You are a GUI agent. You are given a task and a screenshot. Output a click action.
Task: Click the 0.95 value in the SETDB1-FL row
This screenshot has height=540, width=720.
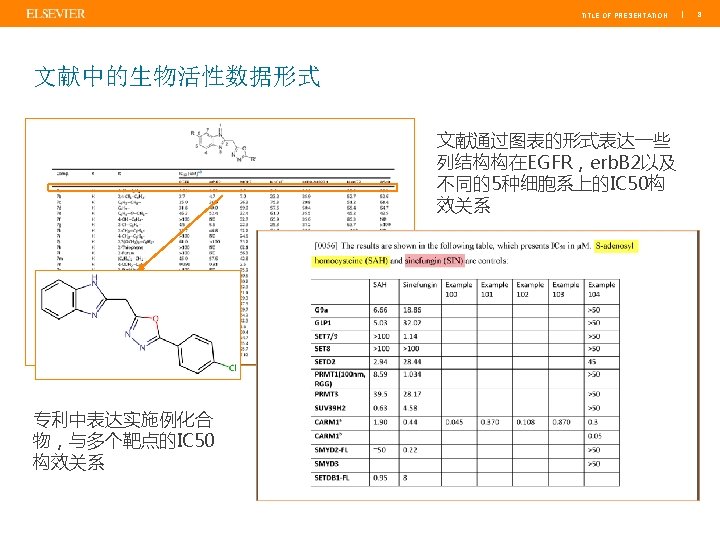(380, 478)
